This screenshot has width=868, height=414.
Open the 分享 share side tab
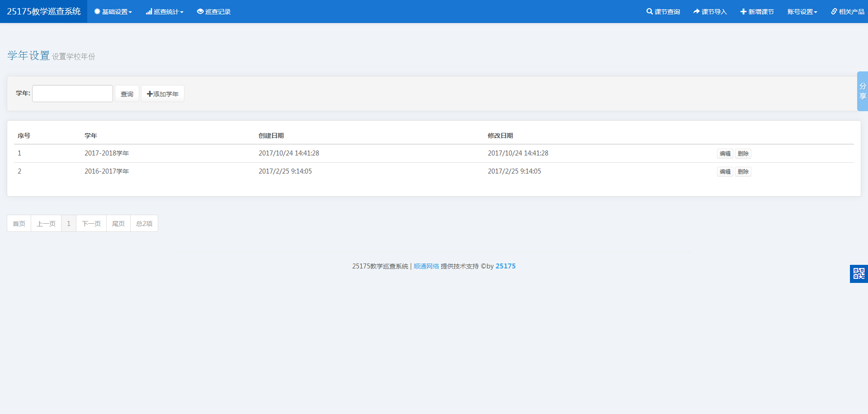coord(862,91)
